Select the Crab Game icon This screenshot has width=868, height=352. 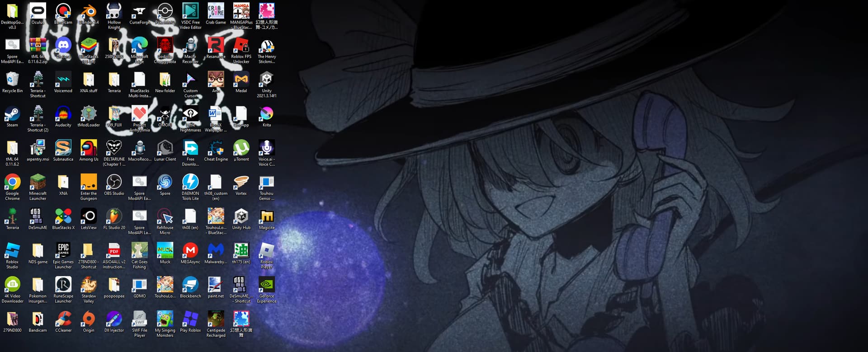[216, 11]
